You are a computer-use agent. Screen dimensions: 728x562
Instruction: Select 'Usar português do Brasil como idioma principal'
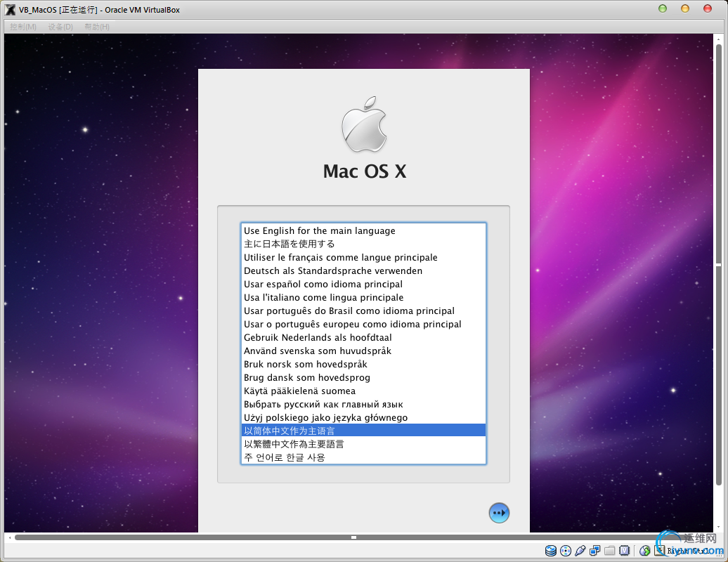click(363, 311)
